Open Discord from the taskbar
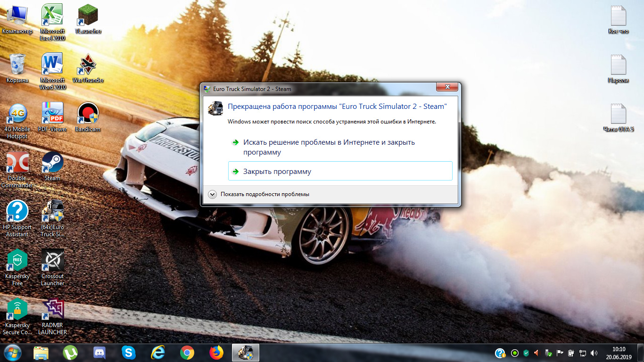Viewport: 644px width, 362px height. coord(99,353)
